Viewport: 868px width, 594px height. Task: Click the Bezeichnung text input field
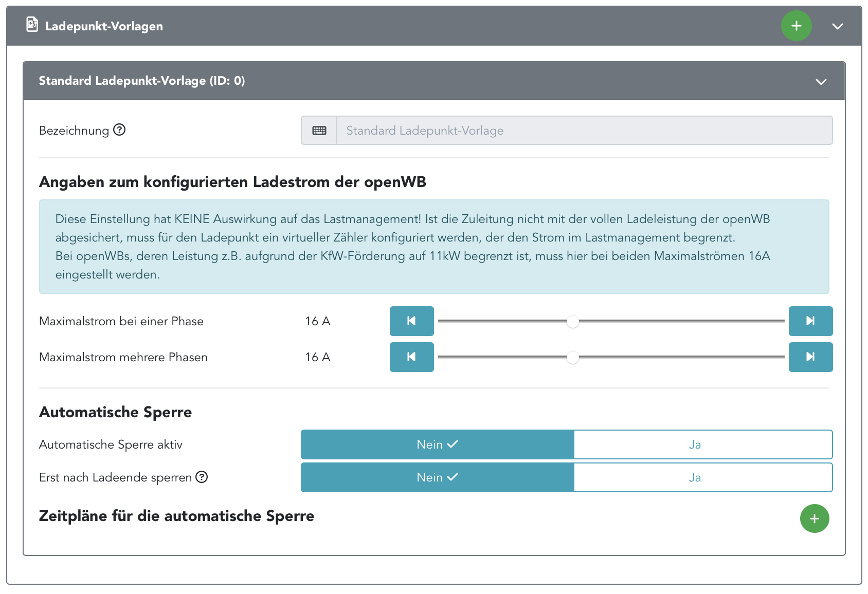coord(584,131)
